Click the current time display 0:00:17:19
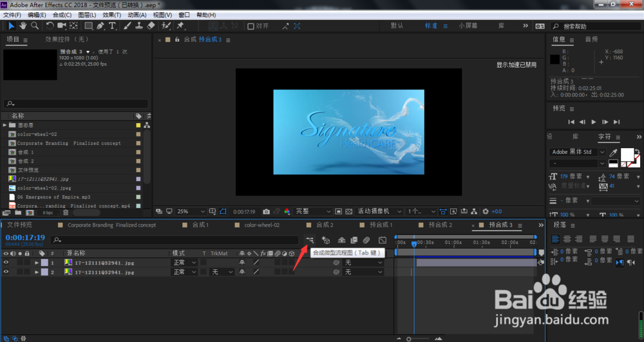 pyautogui.click(x=25, y=238)
